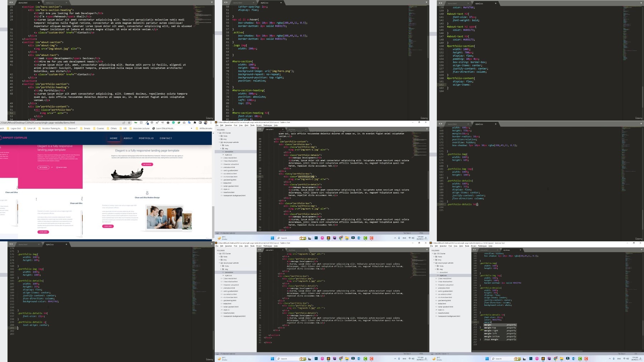Expand the top fonts folder in margin-autocomplete window sidebar

click(x=434, y=257)
